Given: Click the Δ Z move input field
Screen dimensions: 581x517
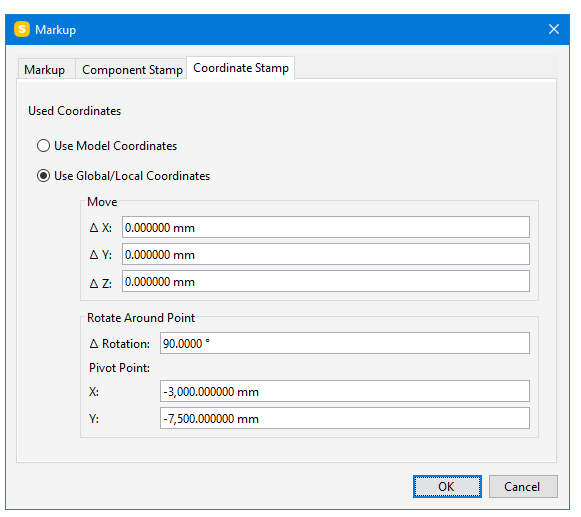Looking at the screenshot, I should (x=326, y=281).
